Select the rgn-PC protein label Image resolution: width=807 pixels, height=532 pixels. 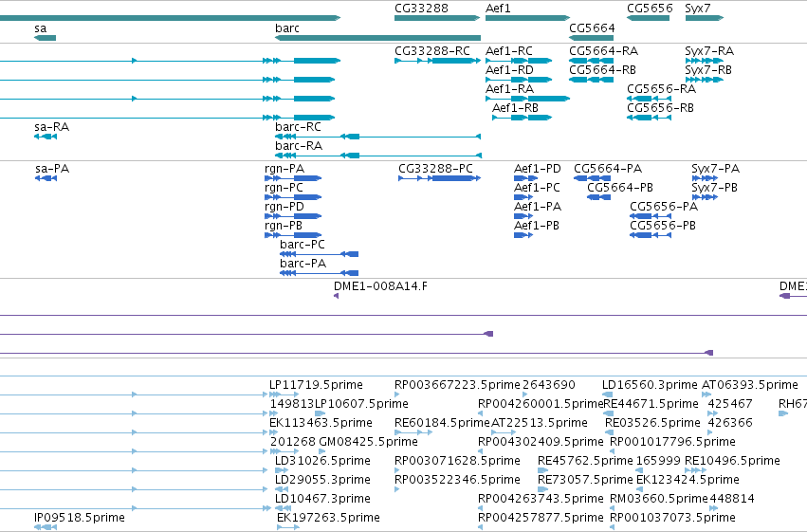pyautogui.click(x=284, y=188)
